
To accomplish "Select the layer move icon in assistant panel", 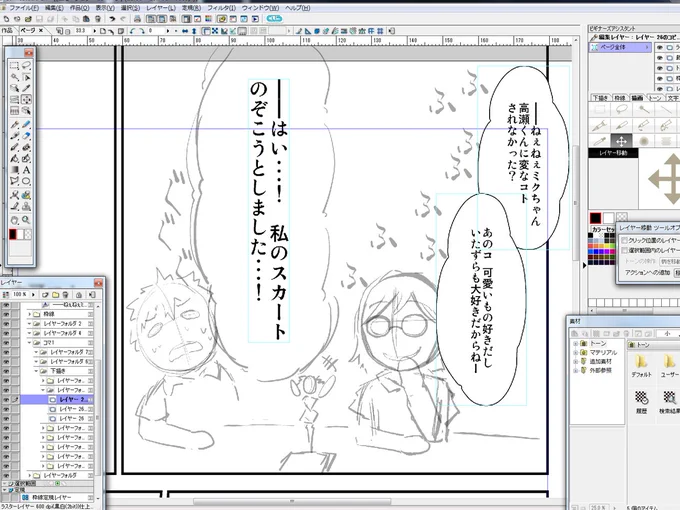I will (621, 141).
